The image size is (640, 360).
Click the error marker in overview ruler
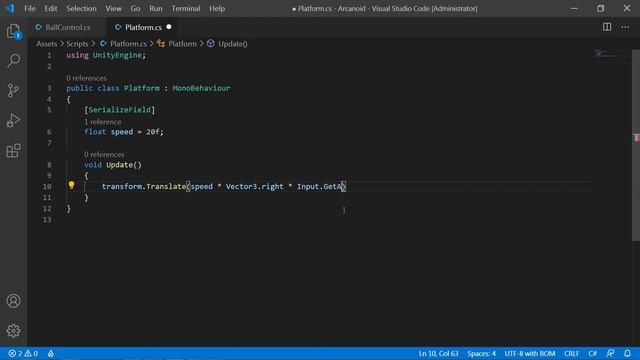(636, 138)
